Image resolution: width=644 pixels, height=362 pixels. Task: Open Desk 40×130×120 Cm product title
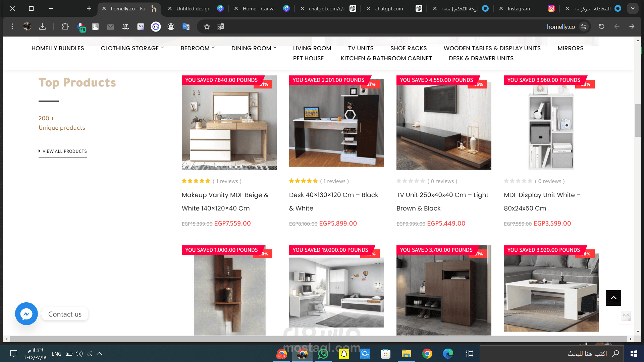pos(333,201)
